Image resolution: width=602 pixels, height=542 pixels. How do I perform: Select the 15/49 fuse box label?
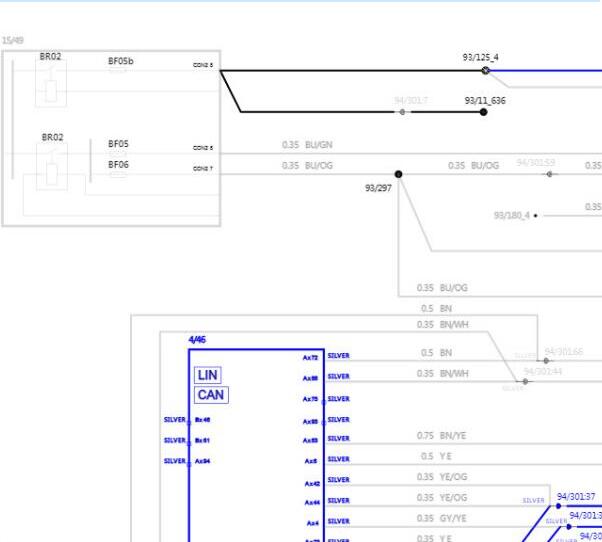click(13, 40)
